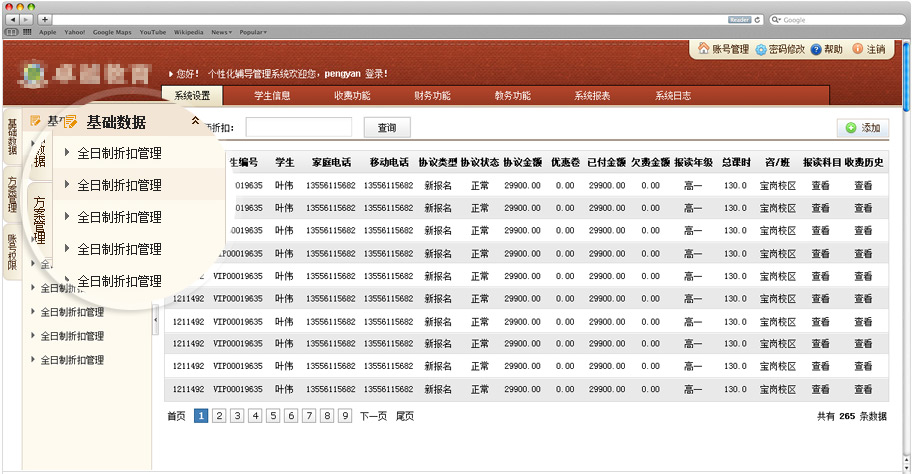
Task: Click the browser back arrow button
Action: pyautogui.click(x=12, y=19)
